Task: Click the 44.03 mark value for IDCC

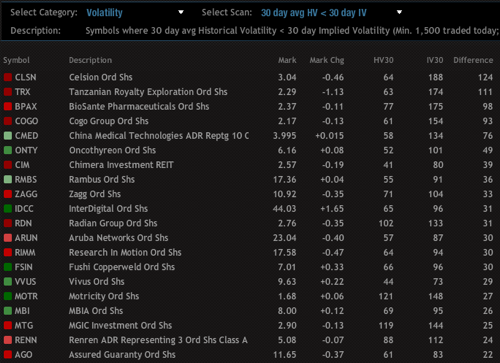Action: click(284, 209)
